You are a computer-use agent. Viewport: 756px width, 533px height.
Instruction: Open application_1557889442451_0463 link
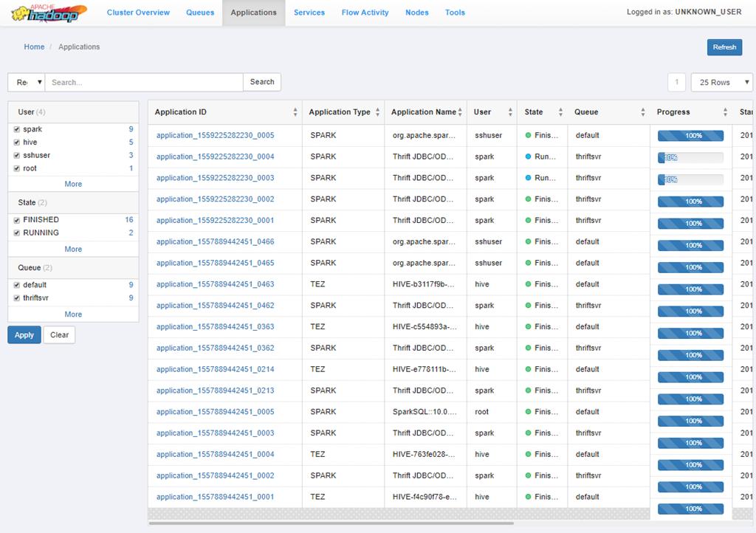click(x=215, y=284)
